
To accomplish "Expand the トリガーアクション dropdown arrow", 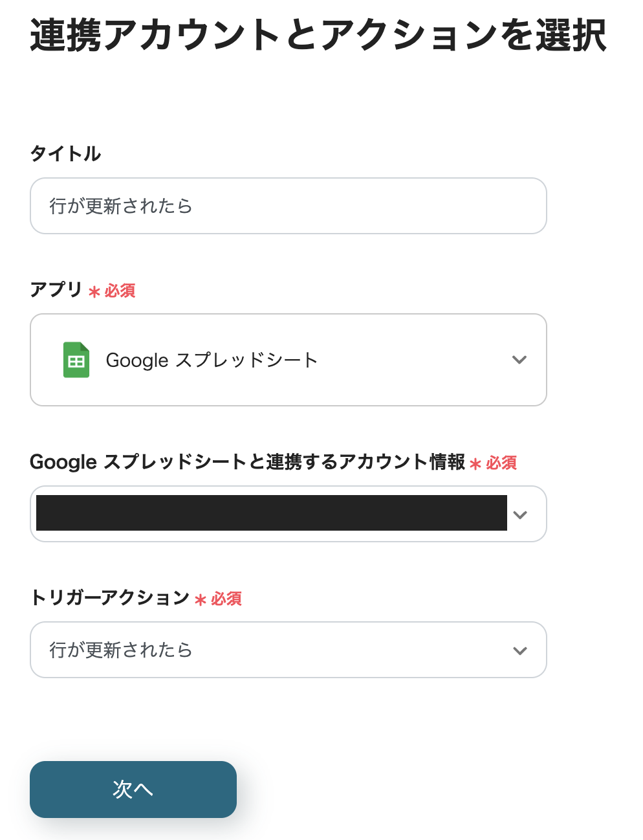I will tap(520, 650).
